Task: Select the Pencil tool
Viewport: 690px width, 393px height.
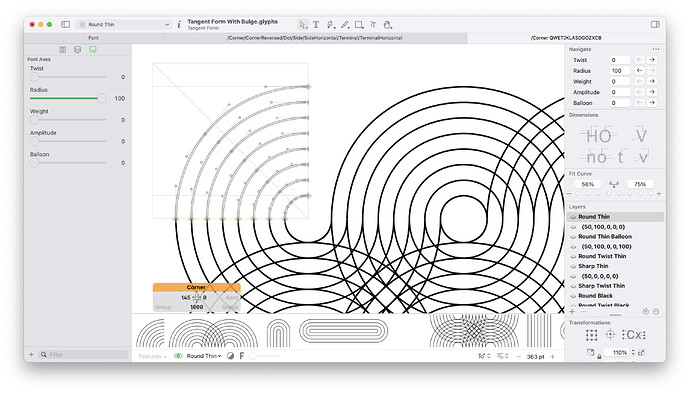Action: click(x=345, y=25)
